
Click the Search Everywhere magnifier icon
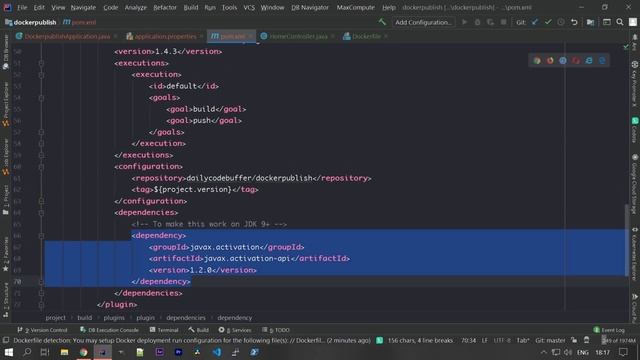click(x=620, y=22)
